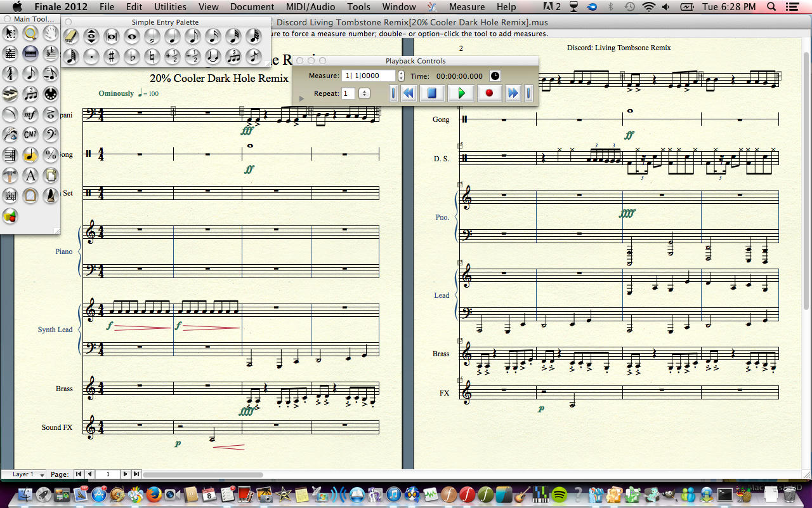Viewport: 812px width, 508px height.
Task: Toggle the tie in Simple Entry Palette
Action: (x=213, y=57)
